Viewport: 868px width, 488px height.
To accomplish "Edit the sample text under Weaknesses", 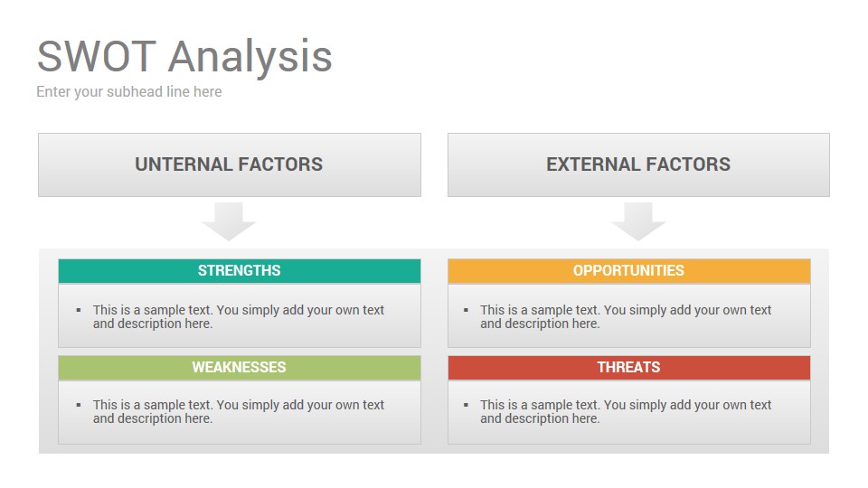I will point(239,412).
